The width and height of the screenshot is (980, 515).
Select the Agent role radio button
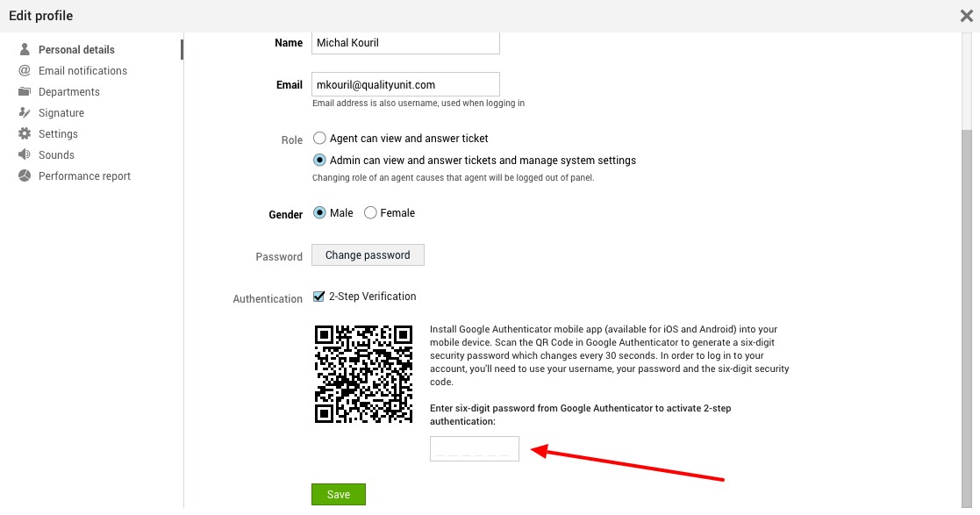[x=319, y=138]
